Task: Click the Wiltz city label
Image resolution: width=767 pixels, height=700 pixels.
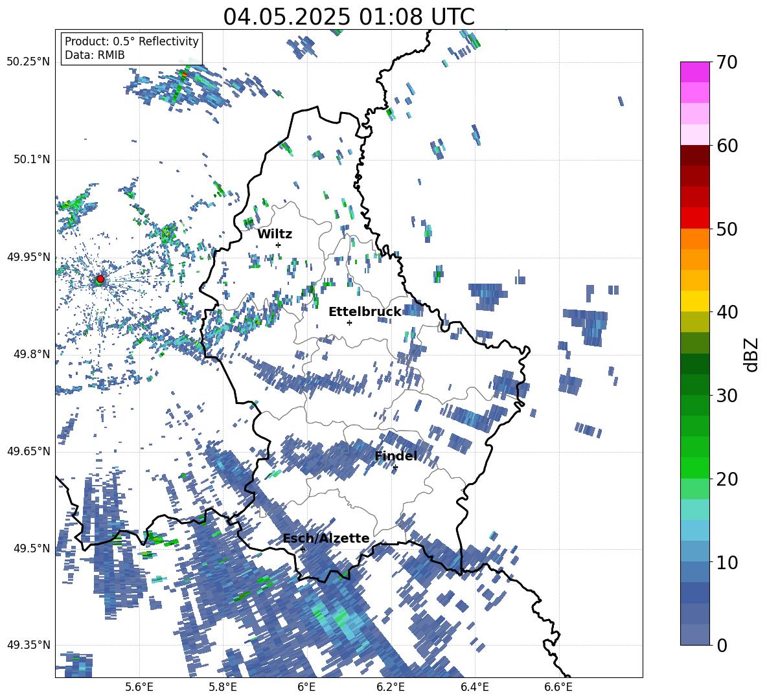Action: tap(275, 234)
